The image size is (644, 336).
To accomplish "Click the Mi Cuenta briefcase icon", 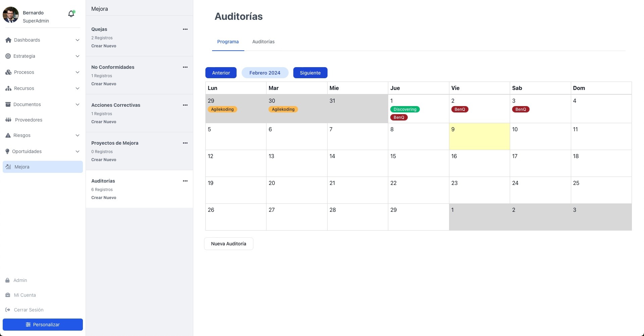I will click(8, 295).
